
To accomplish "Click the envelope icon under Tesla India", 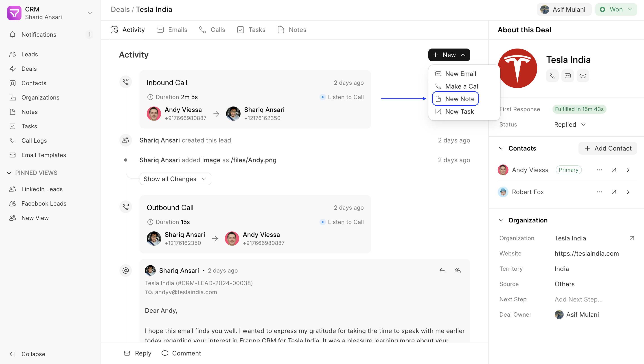I will point(567,75).
